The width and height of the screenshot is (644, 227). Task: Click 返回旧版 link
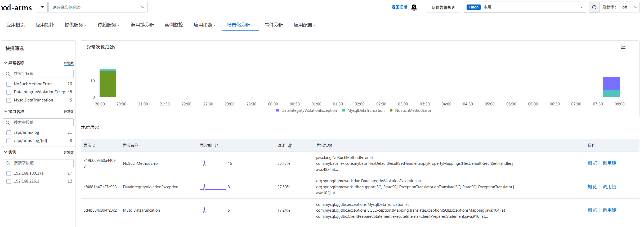399,7
